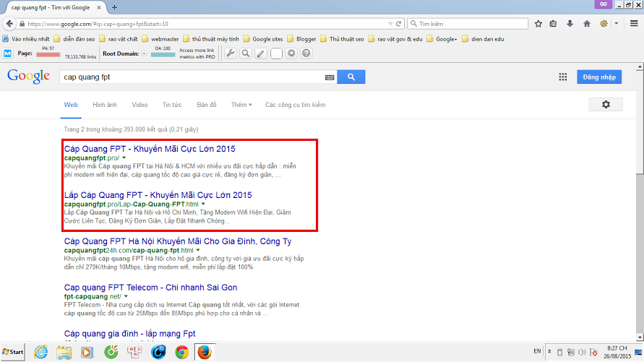The height and width of the screenshot is (362, 644).
Task: Open Cáp quang gia đình result
Action: pyautogui.click(x=130, y=334)
